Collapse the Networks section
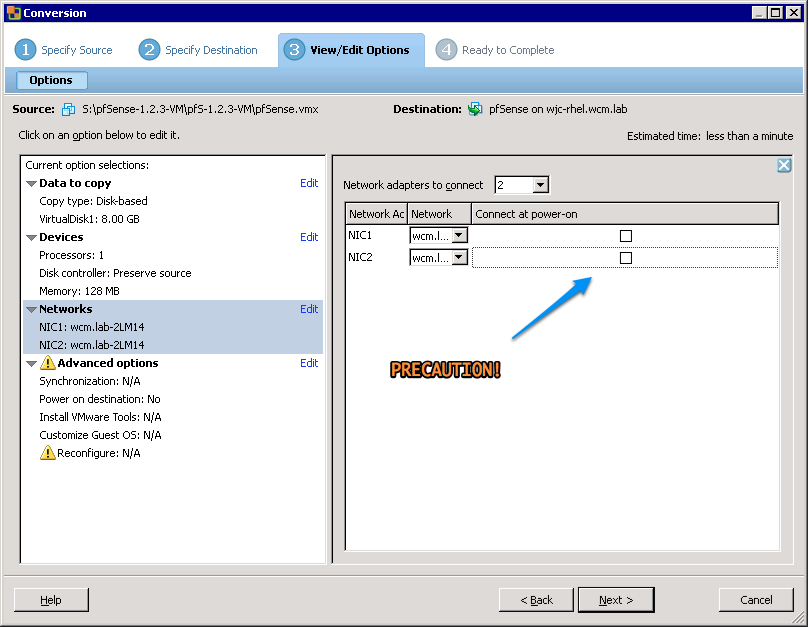Image resolution: width=808 pixels, height=627 pixels. [x=31, y=310]
